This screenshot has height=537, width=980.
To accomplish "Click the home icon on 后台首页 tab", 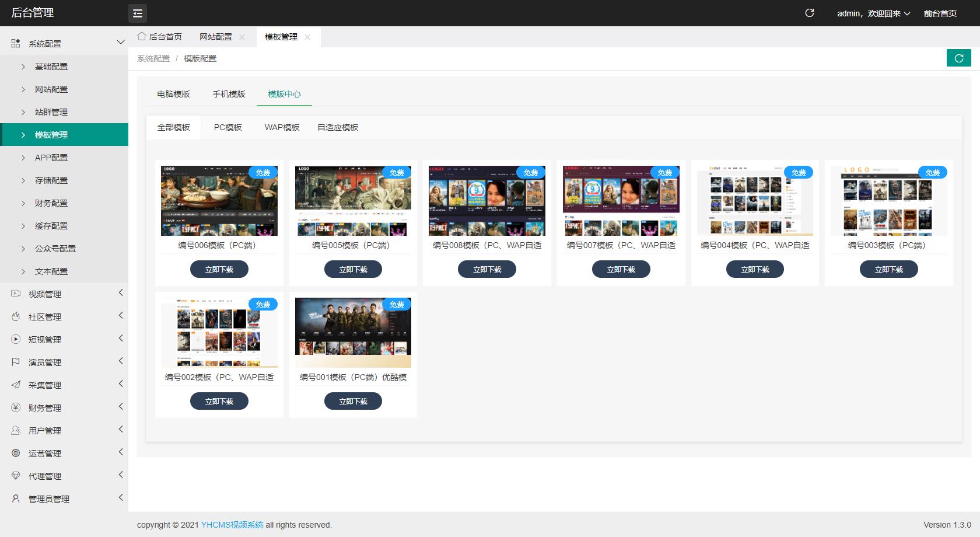I will tap(142, 36).
